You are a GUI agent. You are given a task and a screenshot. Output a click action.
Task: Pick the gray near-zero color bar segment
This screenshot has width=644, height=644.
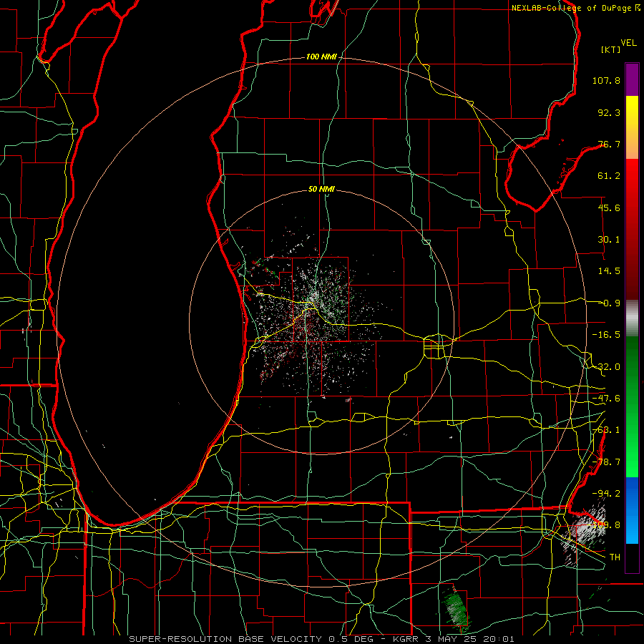(x=632, y=318)
